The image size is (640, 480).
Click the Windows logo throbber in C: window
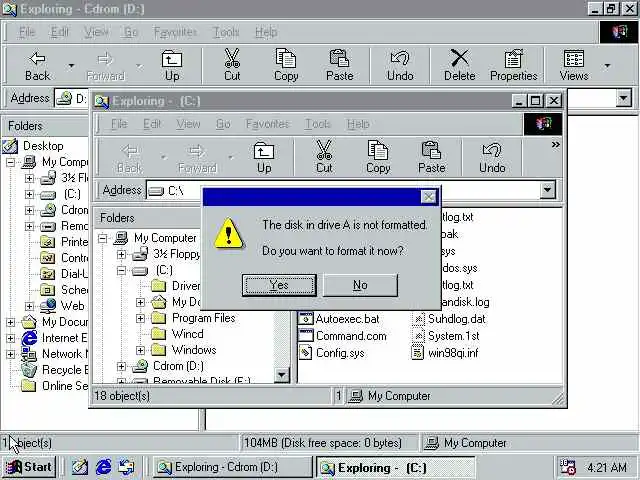(543, 124)
